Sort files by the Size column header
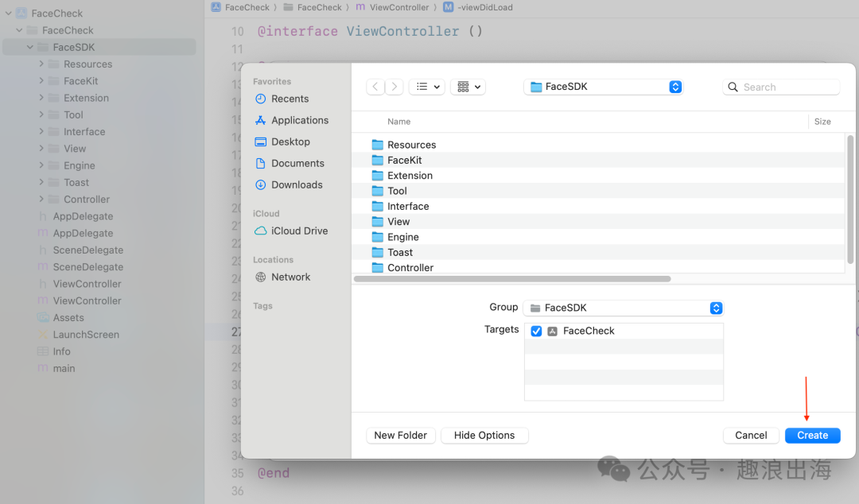 822,122
